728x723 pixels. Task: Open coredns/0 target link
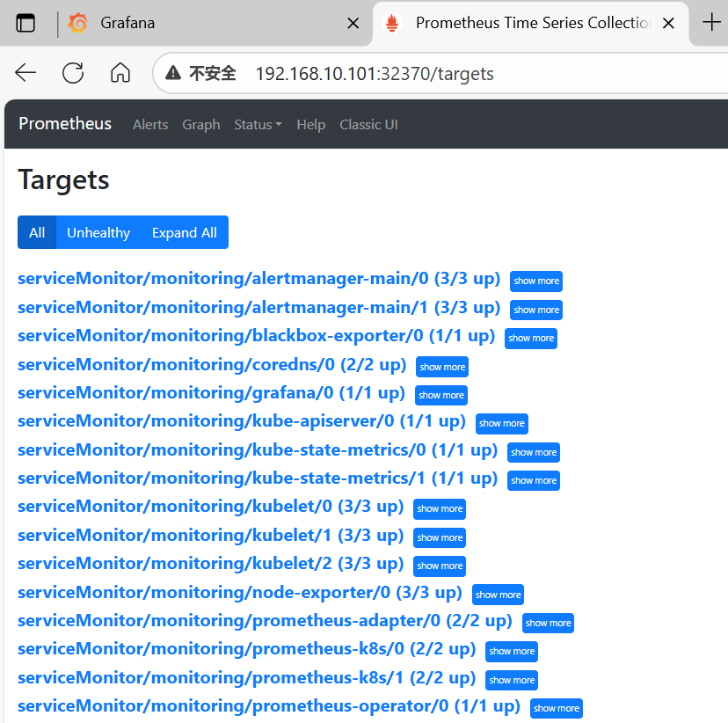tap(212, 364)
